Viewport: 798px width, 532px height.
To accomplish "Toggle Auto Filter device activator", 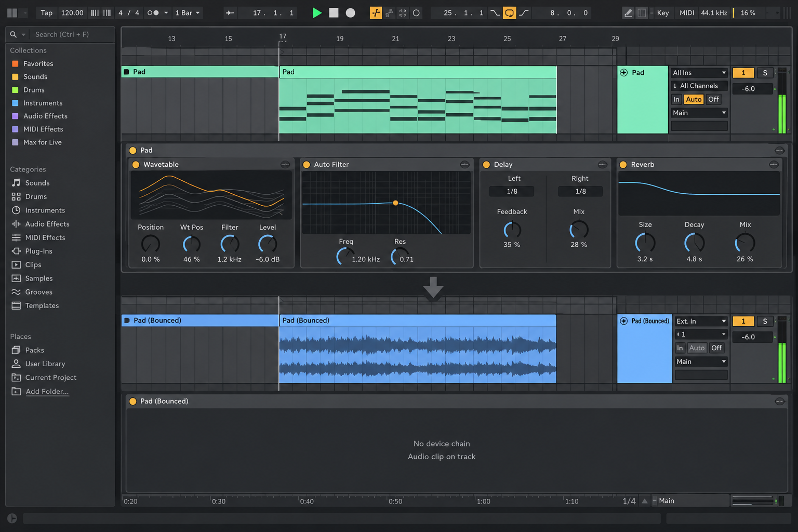I will tap(307, 165).
